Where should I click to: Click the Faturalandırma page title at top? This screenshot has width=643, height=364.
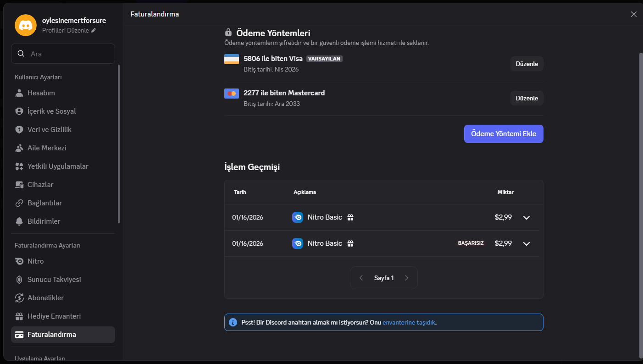pos(155,14)
